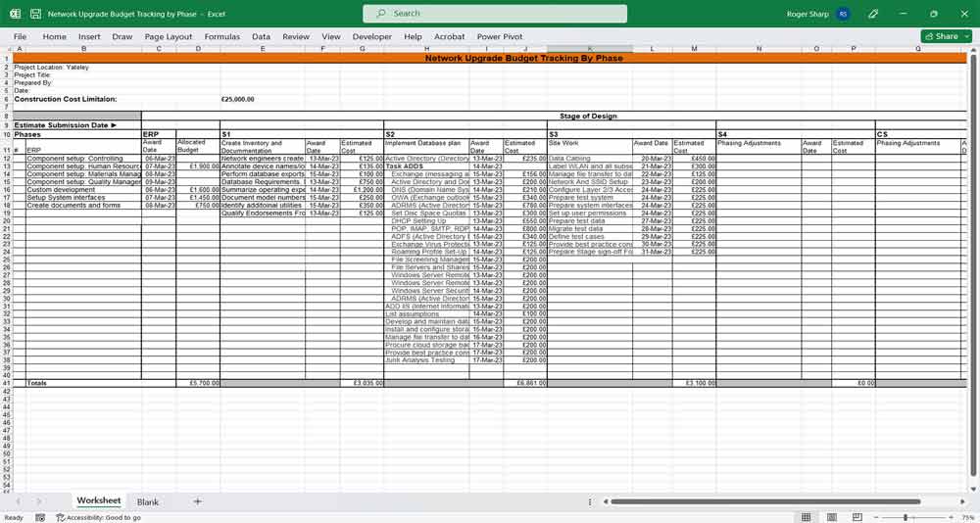Click the sheet tab splitter dots handle
980x523 pixels.
tap(589, 501)
